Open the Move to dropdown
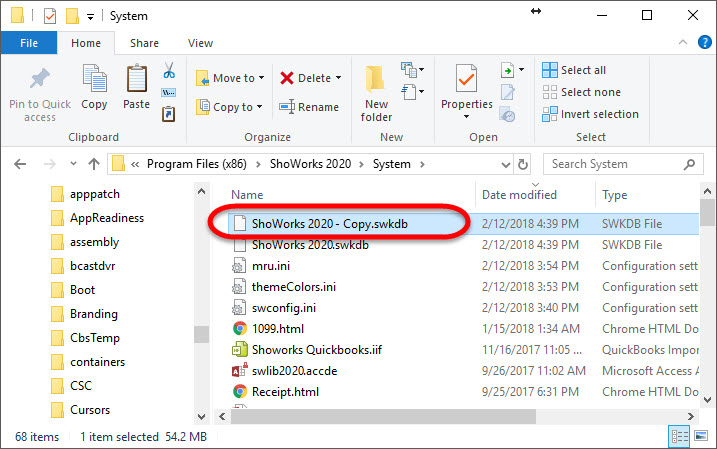This screenshot has height=449, width=717. point(230,78)
